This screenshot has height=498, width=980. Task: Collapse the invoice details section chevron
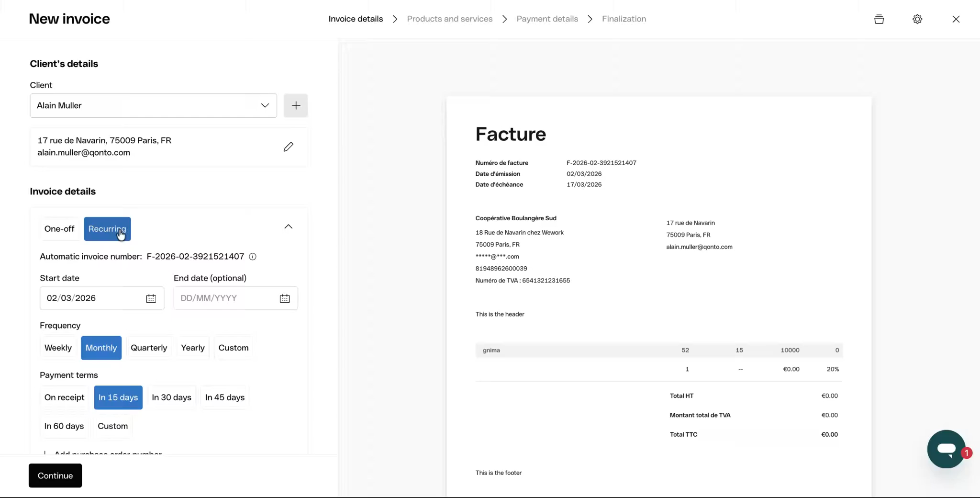288,226
